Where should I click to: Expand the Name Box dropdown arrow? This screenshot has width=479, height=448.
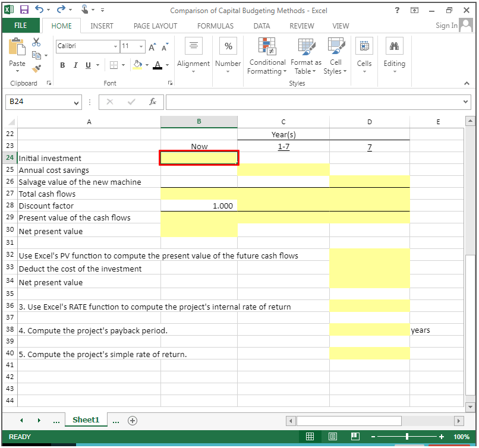coord(76,102)
